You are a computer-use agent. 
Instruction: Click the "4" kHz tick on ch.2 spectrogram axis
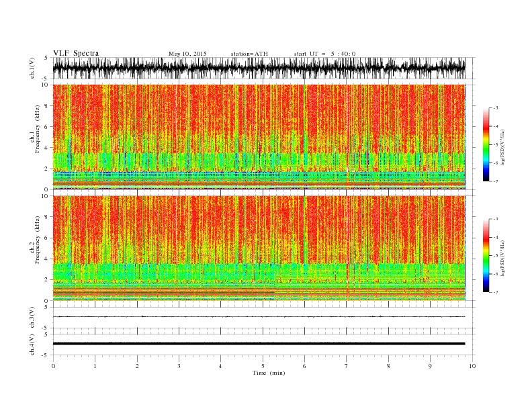46,259
